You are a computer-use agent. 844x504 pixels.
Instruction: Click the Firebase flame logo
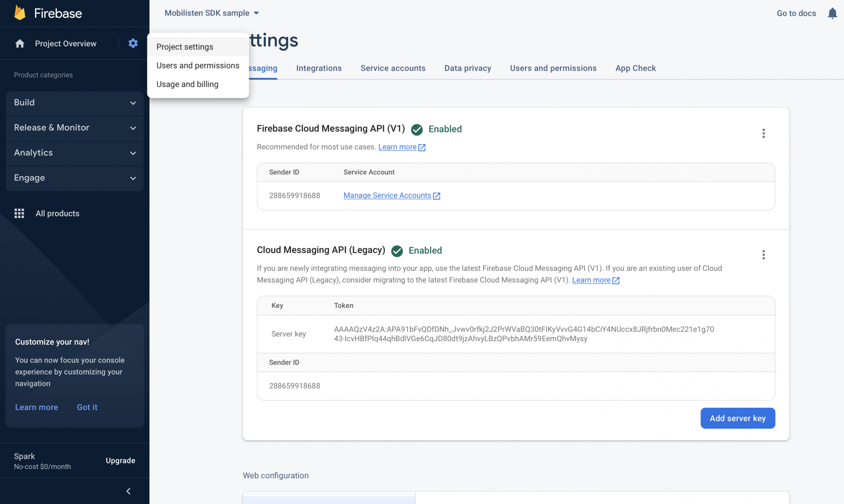pyautogui.click(x=20, y=13)
